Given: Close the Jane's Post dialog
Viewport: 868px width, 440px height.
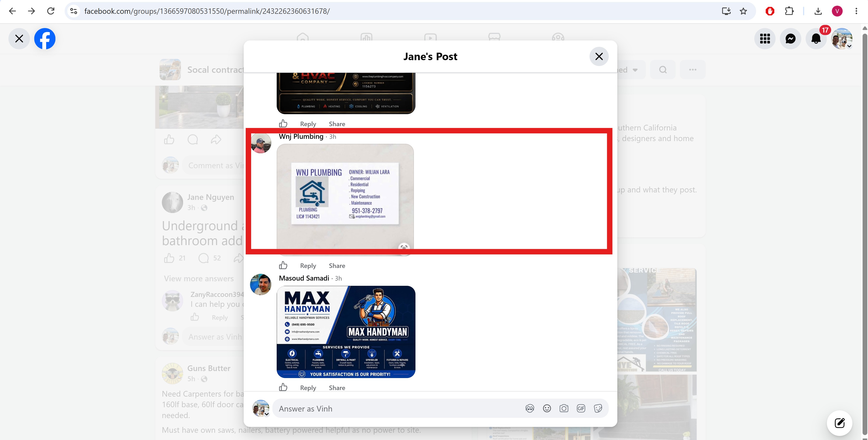Looking at the screenshot, I should click(599, 56).
